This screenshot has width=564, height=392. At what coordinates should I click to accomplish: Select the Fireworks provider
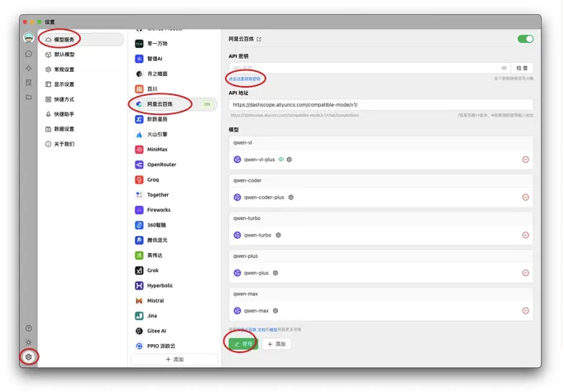[x=174, y=210]
